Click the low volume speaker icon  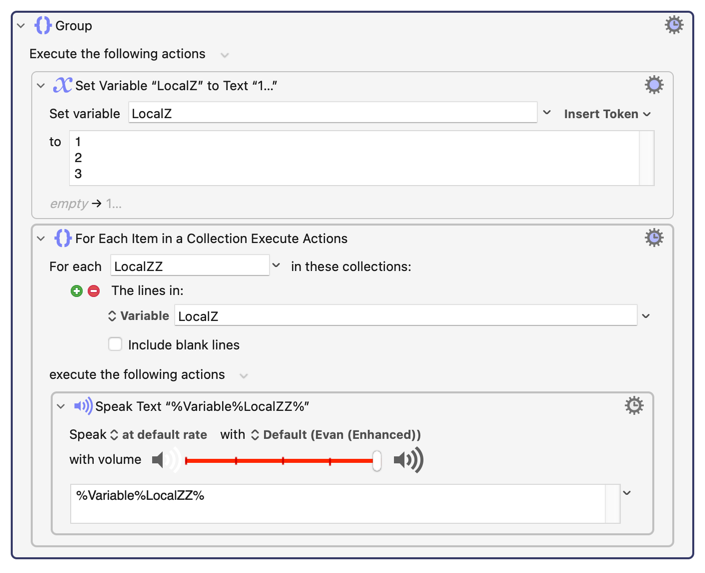tap(166, 460)
